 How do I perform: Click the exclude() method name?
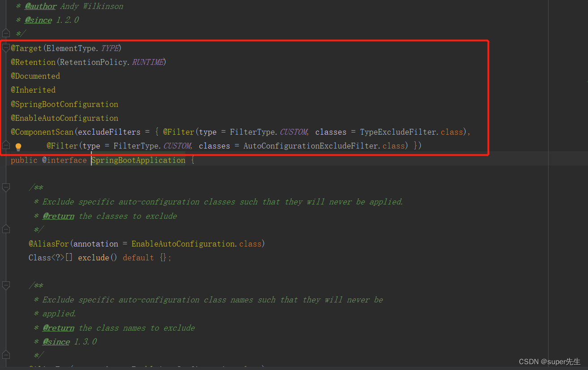tap(94, 258)
